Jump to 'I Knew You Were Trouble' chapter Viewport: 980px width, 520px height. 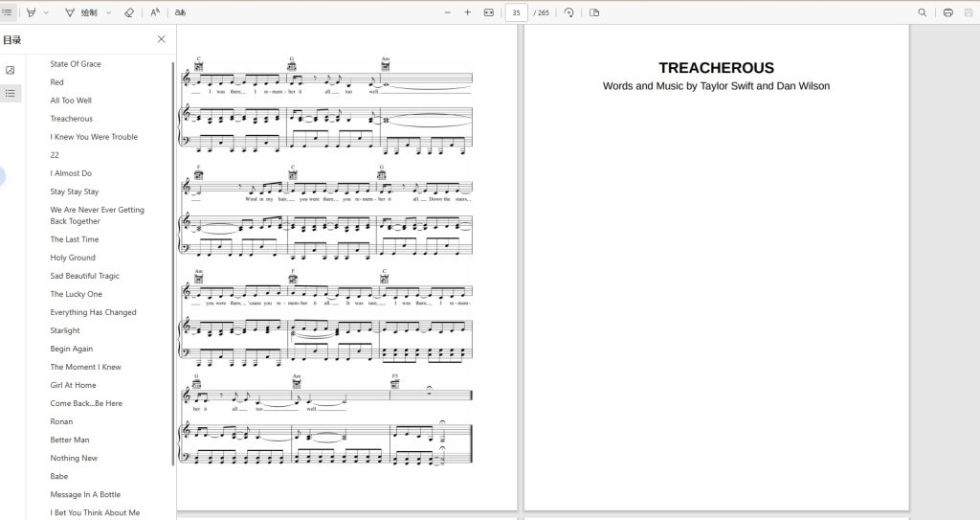pyautogui.click(x=94, y=137)
